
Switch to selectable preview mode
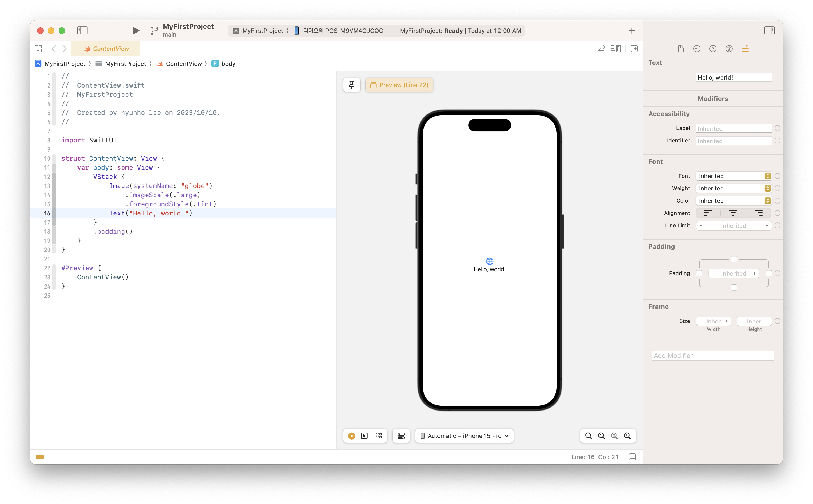pos(364,436)
